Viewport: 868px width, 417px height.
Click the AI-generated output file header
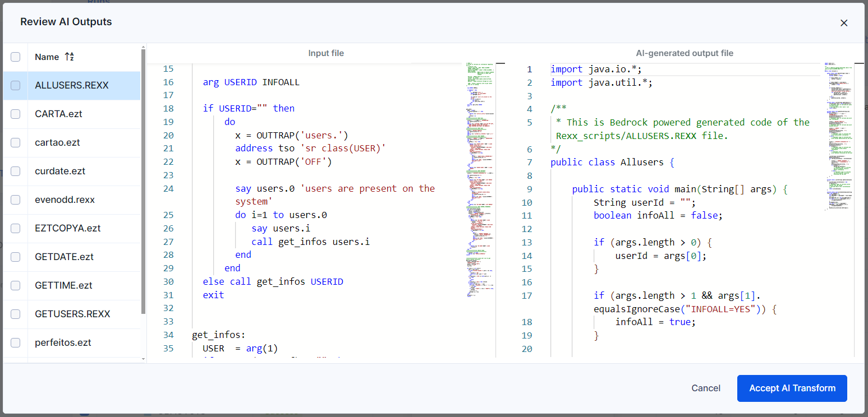coord(685,53)
